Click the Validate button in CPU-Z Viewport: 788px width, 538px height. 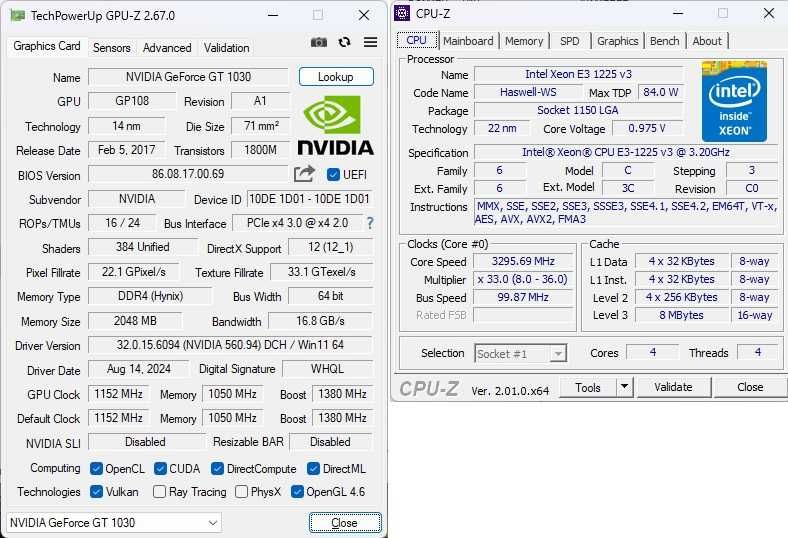(673, 387)
